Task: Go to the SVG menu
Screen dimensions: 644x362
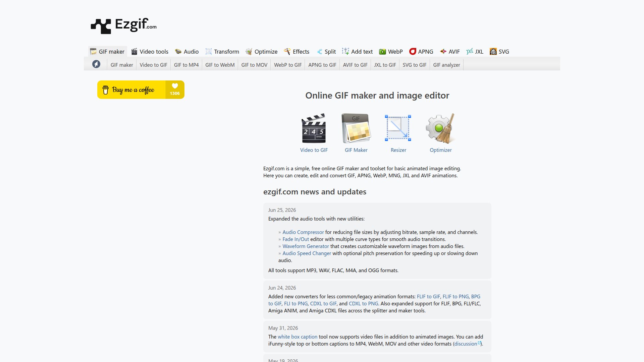Action: (x=499, y=52)
